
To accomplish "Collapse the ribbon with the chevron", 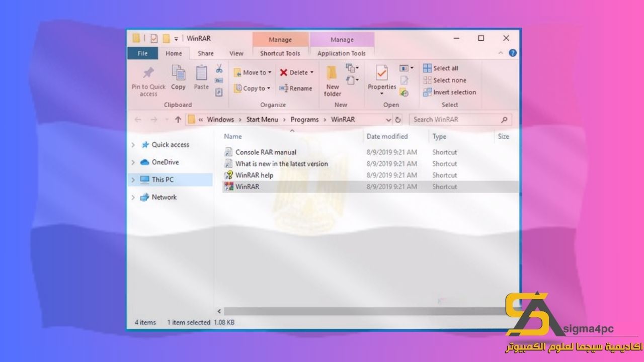I will point(501,53).
